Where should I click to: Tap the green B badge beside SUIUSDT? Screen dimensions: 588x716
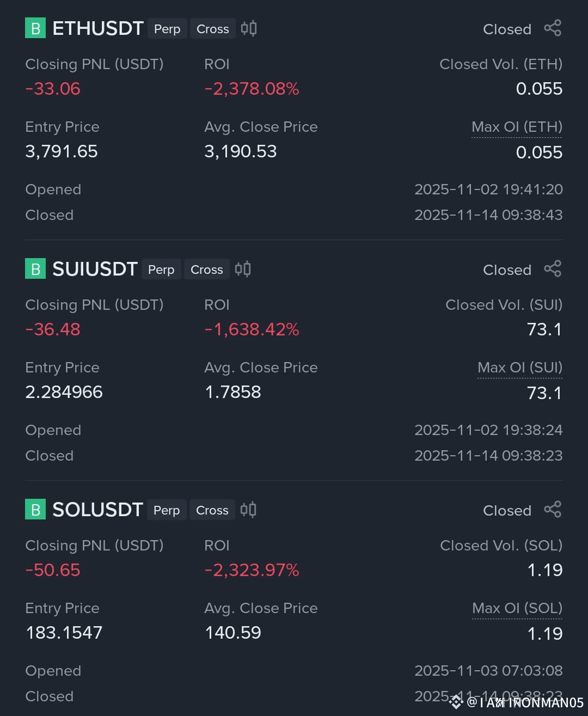pyautogui.click(x=35, y=269)
